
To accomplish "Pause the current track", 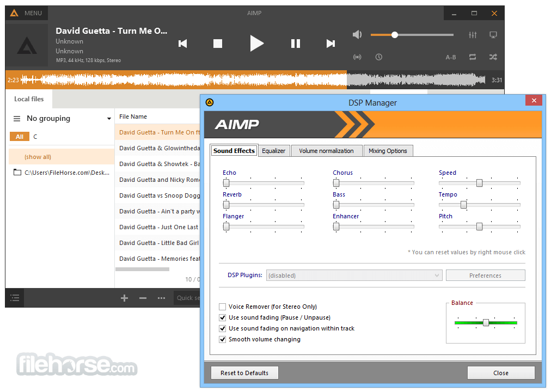I will point(296,44).
